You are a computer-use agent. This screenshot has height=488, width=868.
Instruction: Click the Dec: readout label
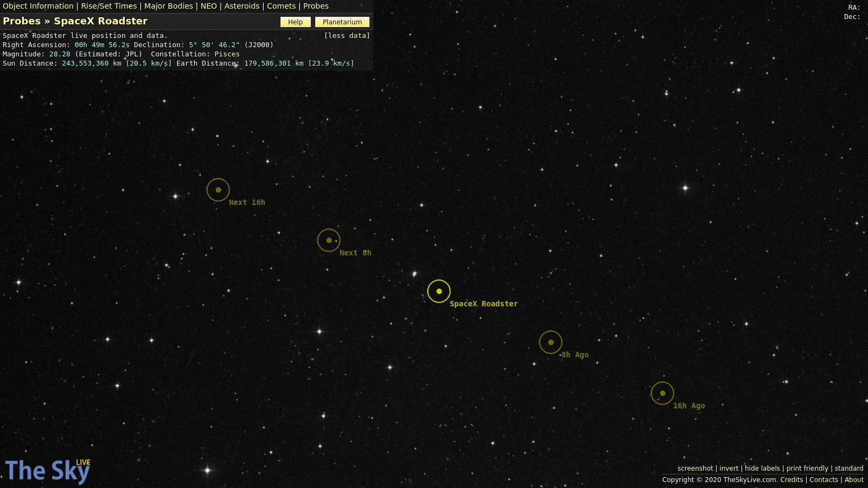click(852, 17)
